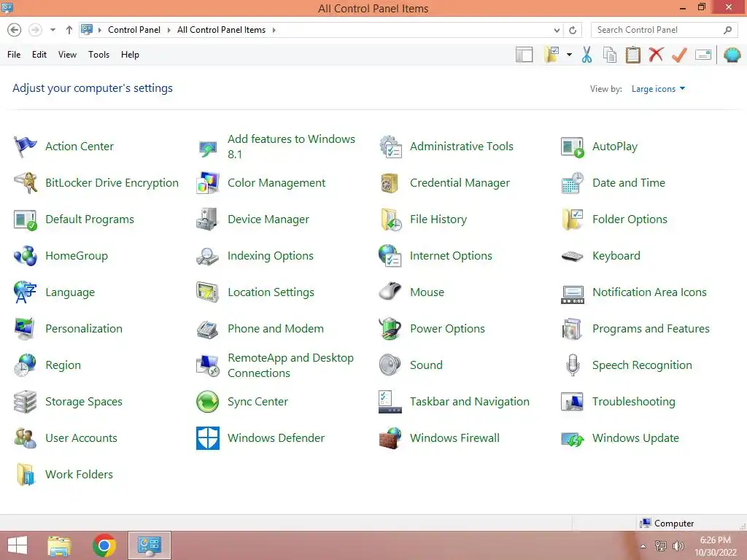
Task: Open the Color Management monitor icon
Action: click(208, 183)
